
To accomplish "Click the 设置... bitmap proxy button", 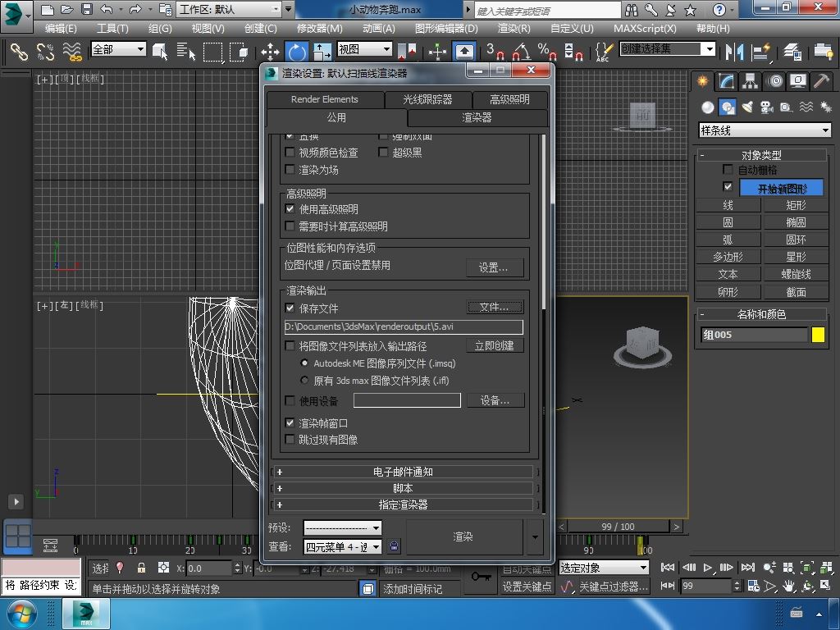I will 493,267.
